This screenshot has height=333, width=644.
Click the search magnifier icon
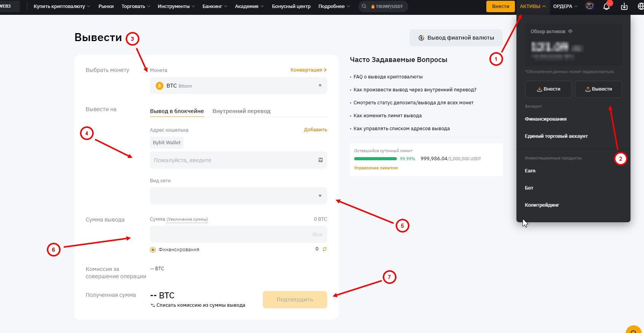(x=364, y=6)
